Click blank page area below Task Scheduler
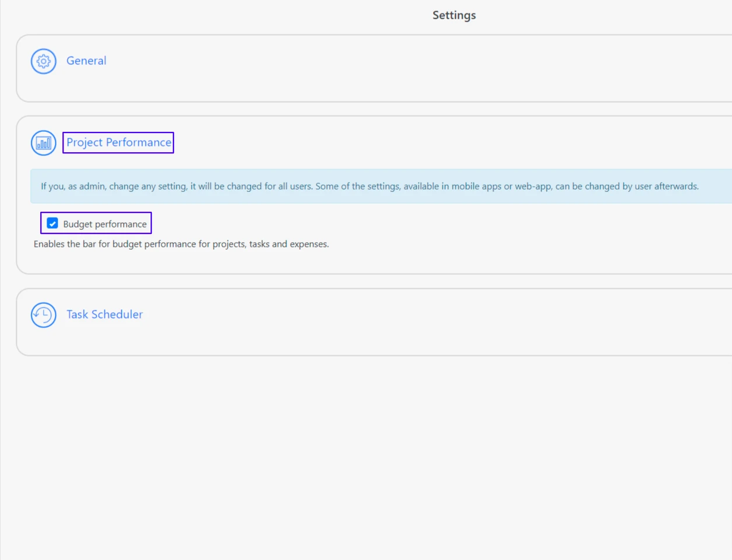 point(374,455)
